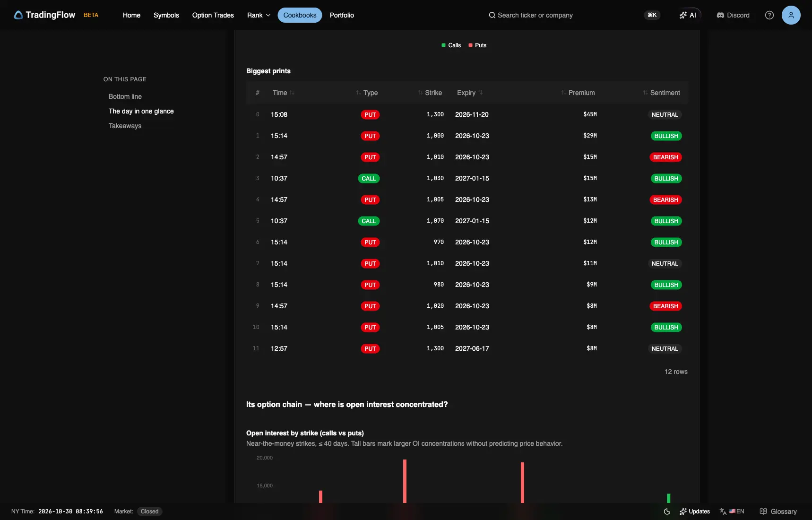Viewport: 812px width, 520px height.
Task: Open the user profile avatar
Action: coord(791,15)
